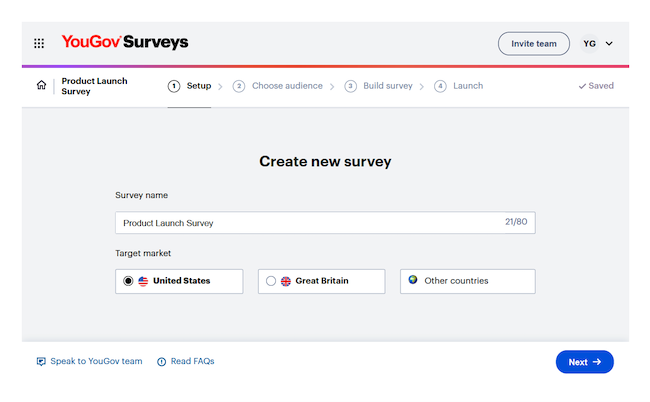
Task: Jump to the Launch step
Action: [x=459, y=86]
